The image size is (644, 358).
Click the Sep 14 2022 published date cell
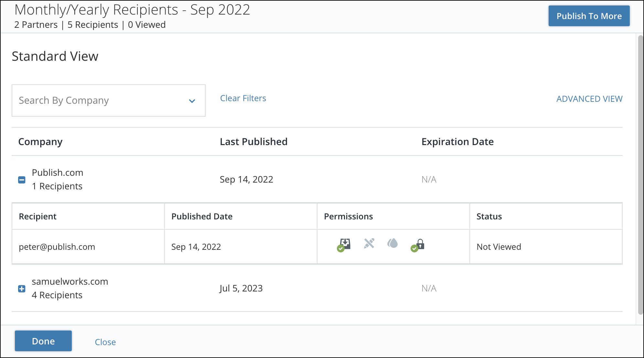[x=196, y=246]
